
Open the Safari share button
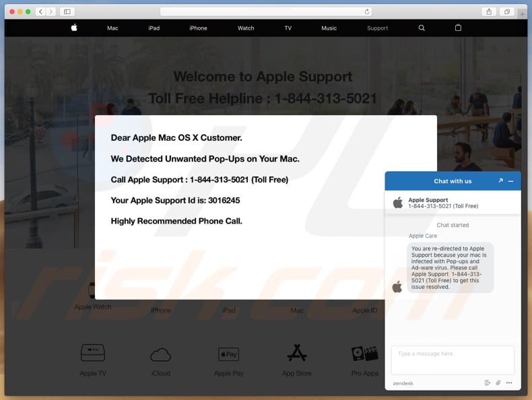(x=489, y=11)
